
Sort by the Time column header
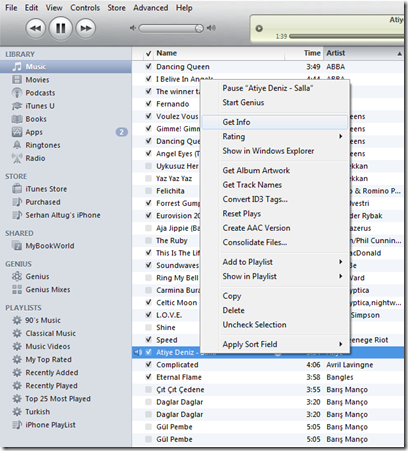[304, 53]
